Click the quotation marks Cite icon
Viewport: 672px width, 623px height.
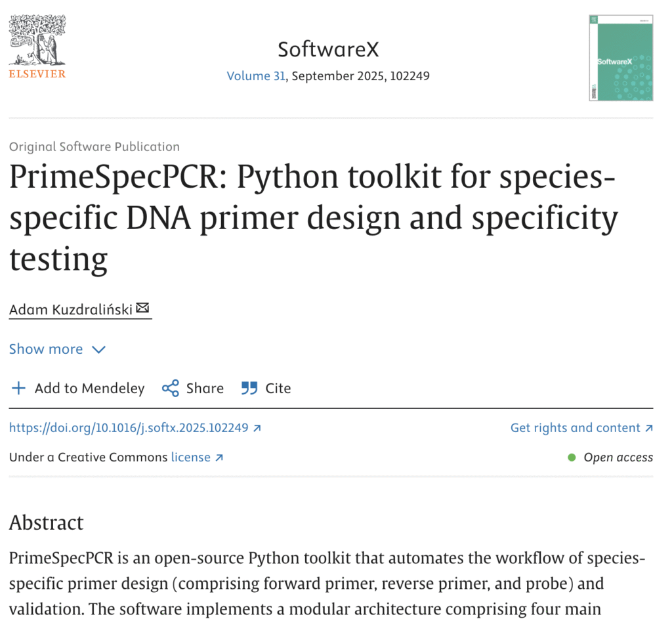pos(249,388)
